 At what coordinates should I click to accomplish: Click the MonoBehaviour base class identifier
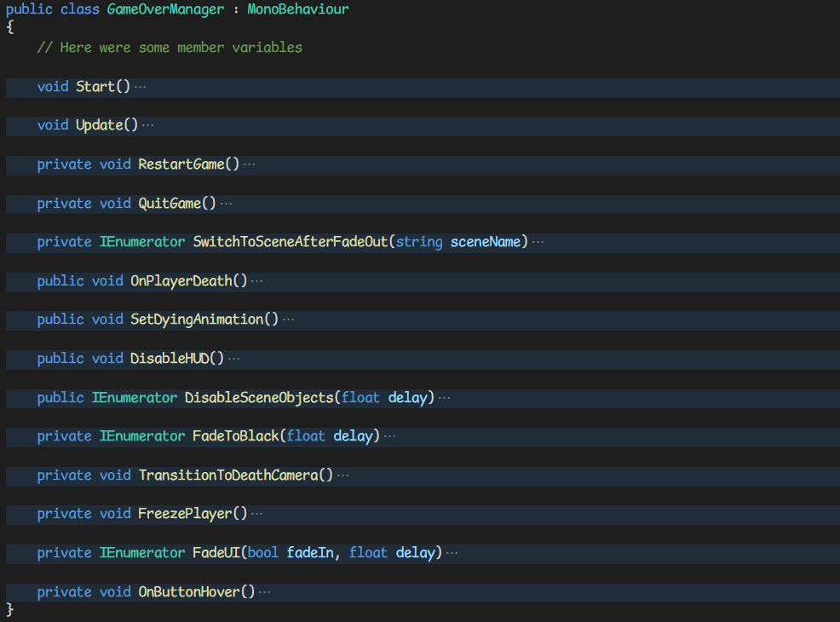[x=298, y=9]
